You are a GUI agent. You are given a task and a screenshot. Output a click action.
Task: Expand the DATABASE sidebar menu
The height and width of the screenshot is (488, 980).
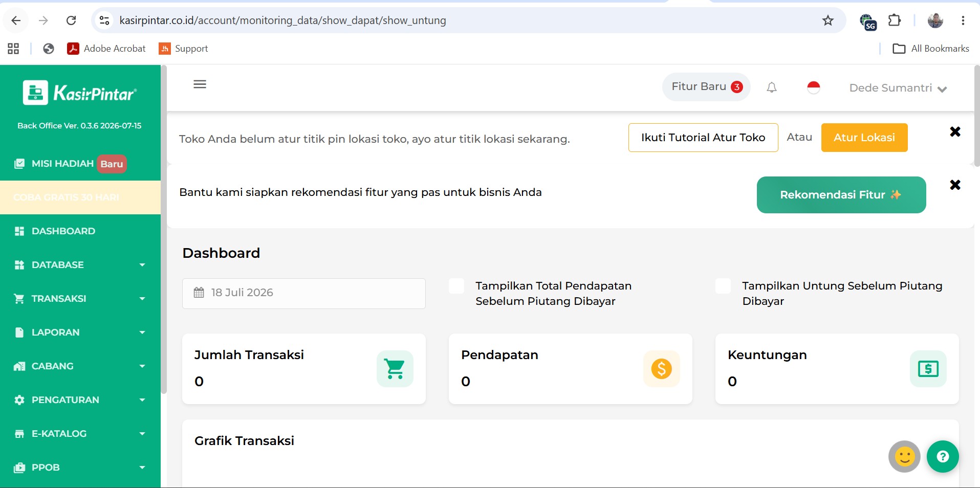pos(80,265)
